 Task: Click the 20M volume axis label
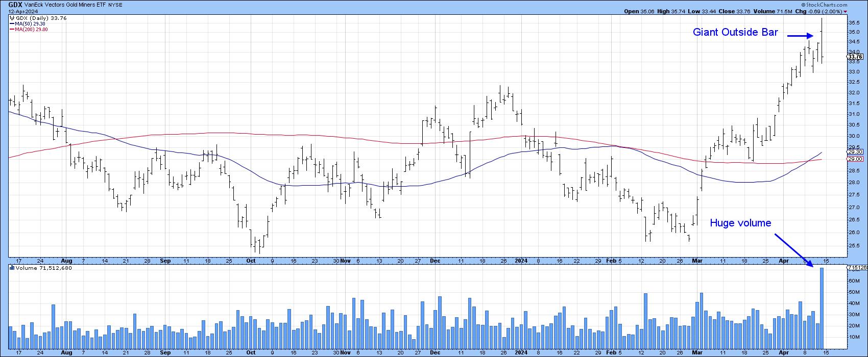853,326
